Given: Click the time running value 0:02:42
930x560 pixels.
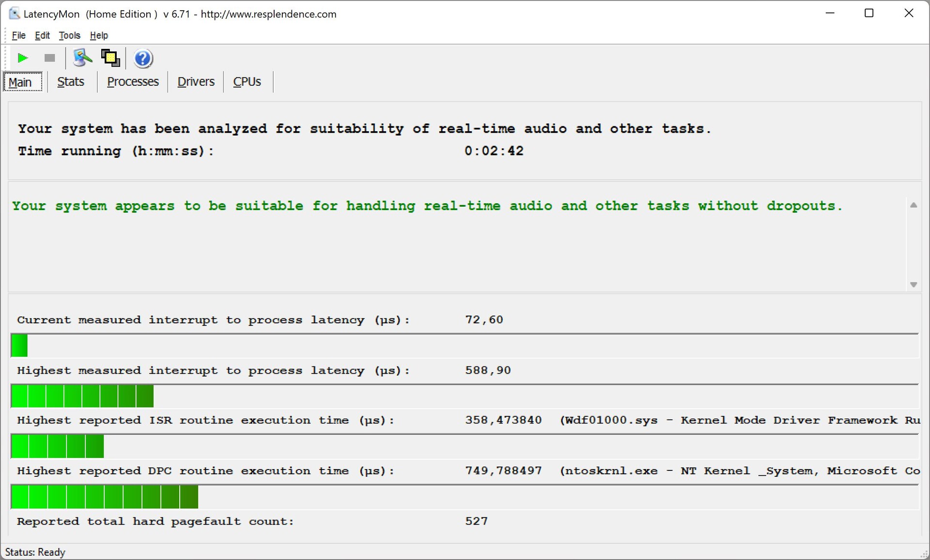Looking at the screenshot, I should click(494, 151).
